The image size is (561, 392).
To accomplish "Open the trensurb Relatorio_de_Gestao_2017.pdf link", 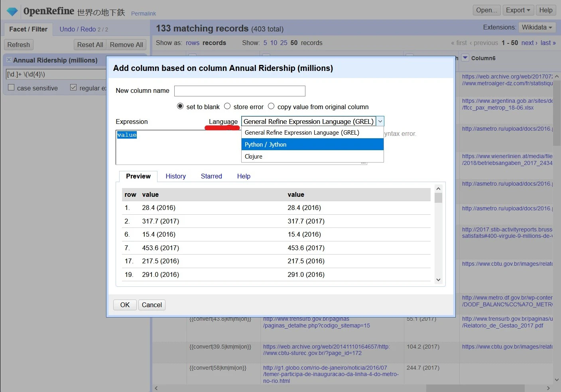I will point(508,322).
